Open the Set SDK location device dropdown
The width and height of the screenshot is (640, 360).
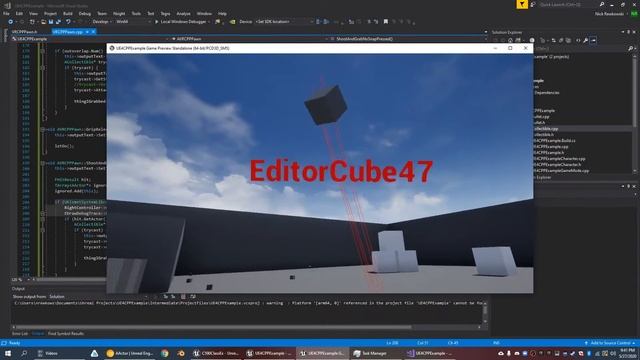(x=284, y=22)
